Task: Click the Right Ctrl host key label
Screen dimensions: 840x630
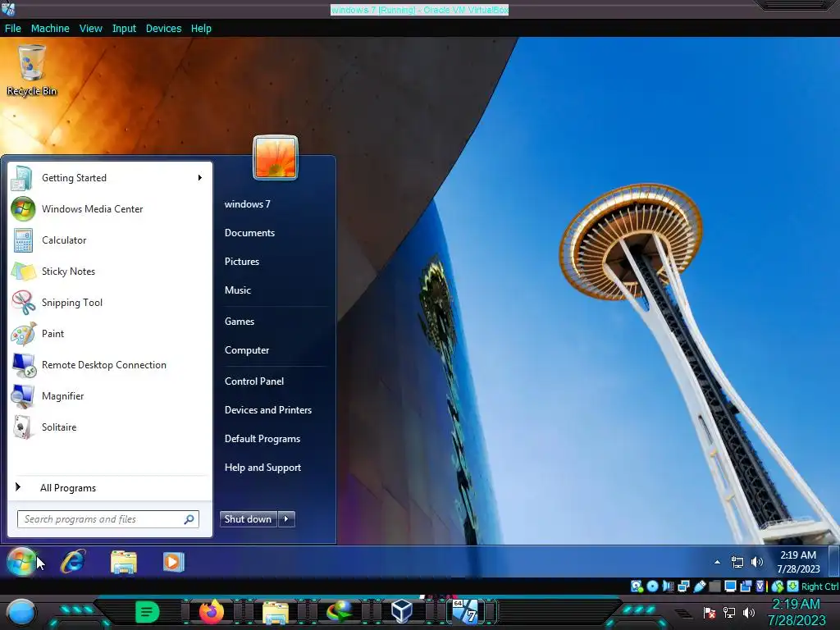Action: click(819, 587)
